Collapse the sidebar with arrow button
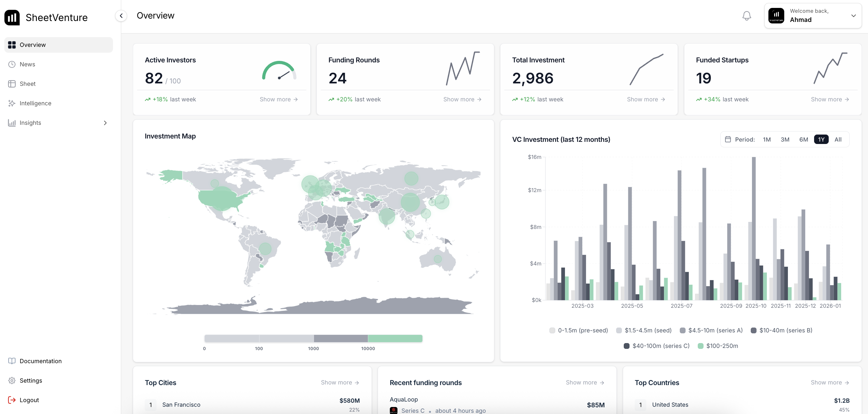This screenshot has width=868, height=414. point(121,16)
